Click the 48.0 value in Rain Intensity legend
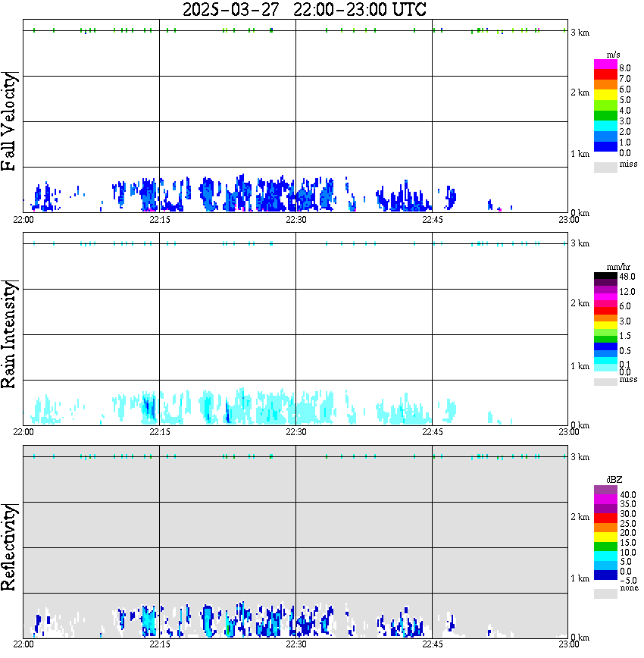 coord(627,277)
